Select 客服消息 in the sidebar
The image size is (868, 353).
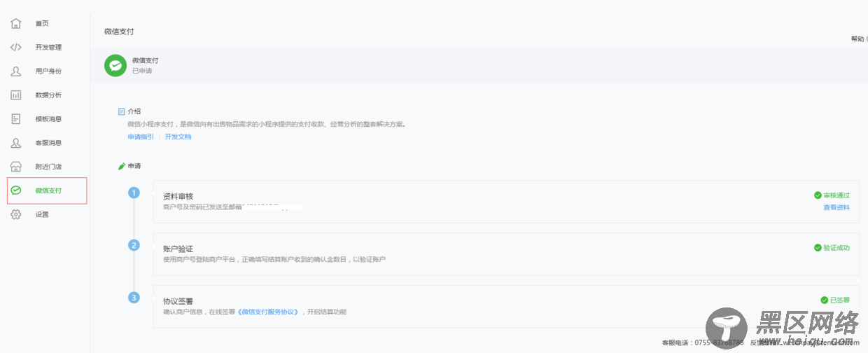pos(49,142)
